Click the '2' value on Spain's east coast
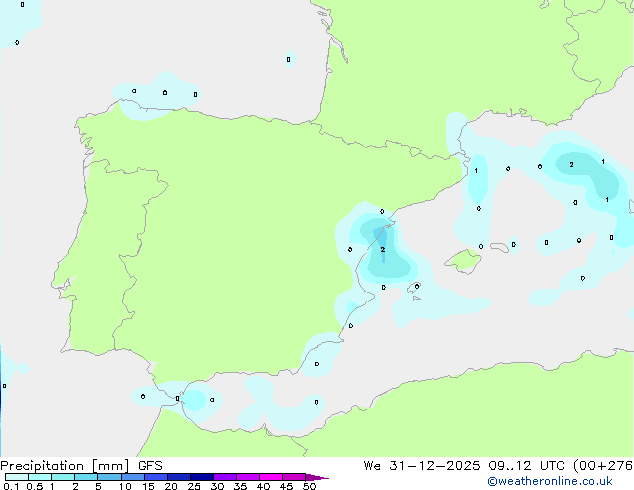The image size is (634, 490). (x=383, y=250)
